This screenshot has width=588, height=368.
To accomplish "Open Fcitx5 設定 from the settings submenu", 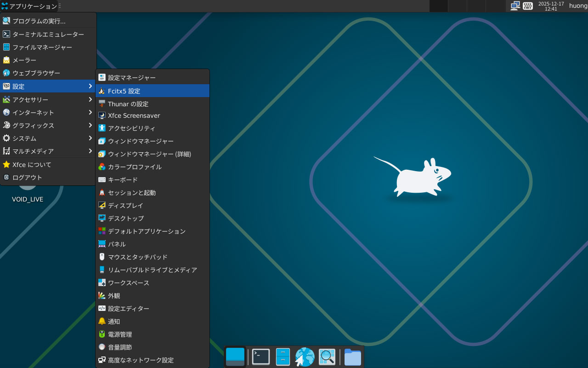I will point(152,91).
